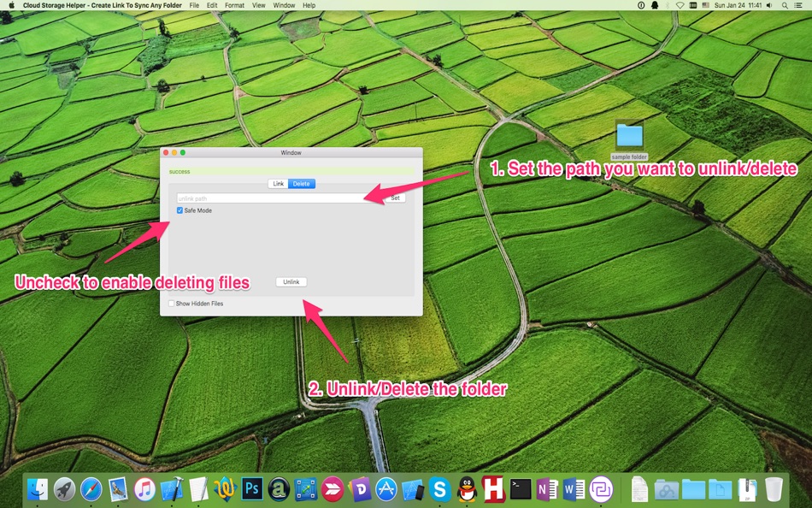Launch Microsoft Word from the dock
812x508 pixels.
[574, 489]
